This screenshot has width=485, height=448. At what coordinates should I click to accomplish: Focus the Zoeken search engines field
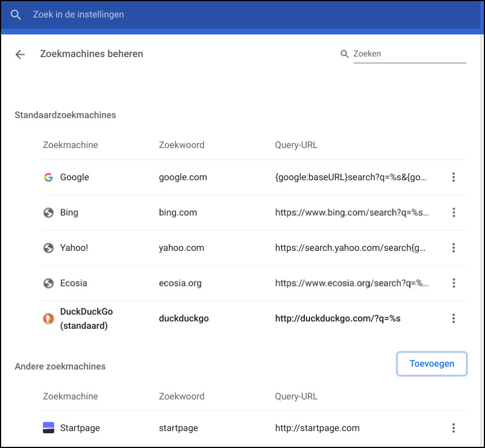(409, 54)
